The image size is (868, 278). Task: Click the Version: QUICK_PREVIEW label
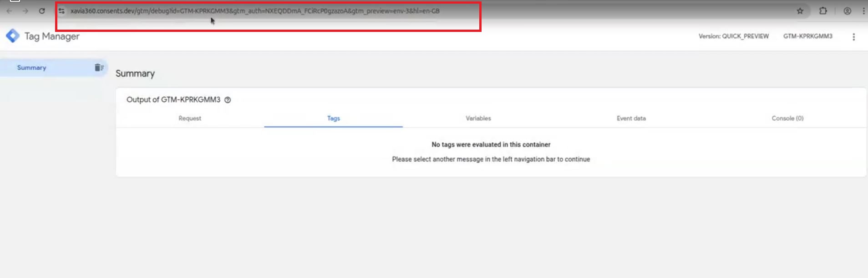(x=733, y=36)
